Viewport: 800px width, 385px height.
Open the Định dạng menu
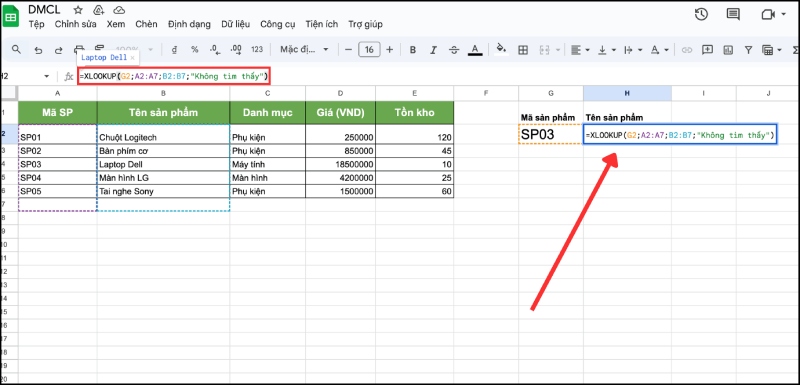[x=189, y=24]
